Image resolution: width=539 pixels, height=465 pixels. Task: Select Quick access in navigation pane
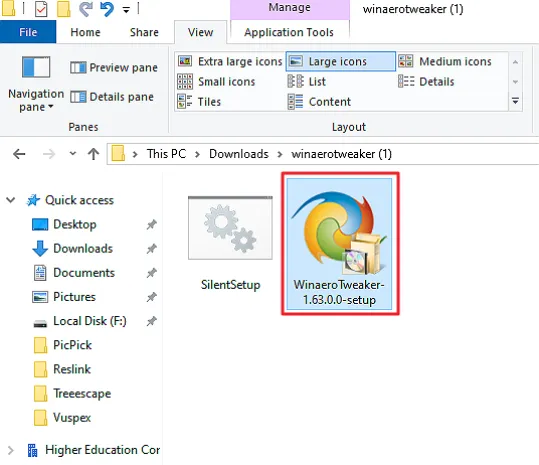(x=70, y=200)
